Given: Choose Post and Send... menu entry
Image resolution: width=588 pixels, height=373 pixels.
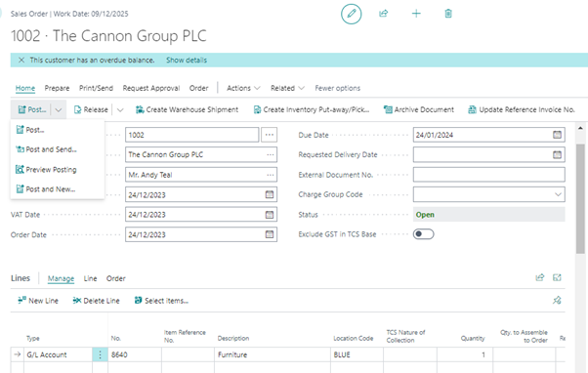Looking at the screenshot, I should (57, 149).
